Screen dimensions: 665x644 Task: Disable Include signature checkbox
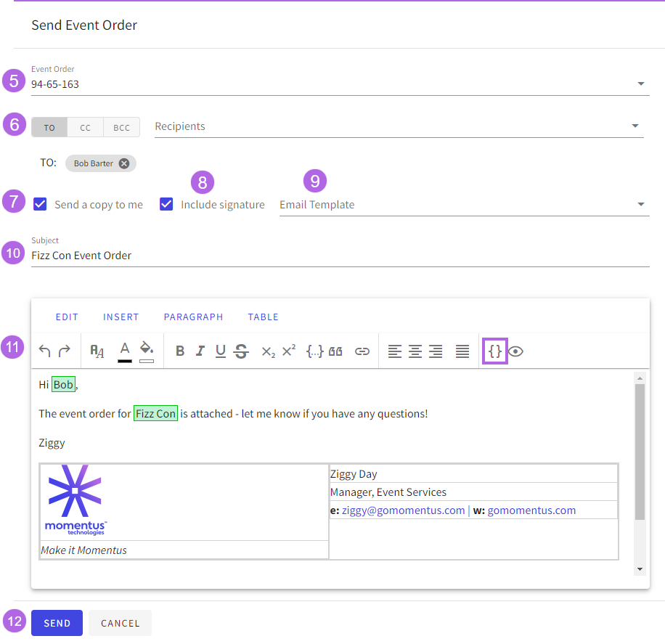tap(167, 204)
